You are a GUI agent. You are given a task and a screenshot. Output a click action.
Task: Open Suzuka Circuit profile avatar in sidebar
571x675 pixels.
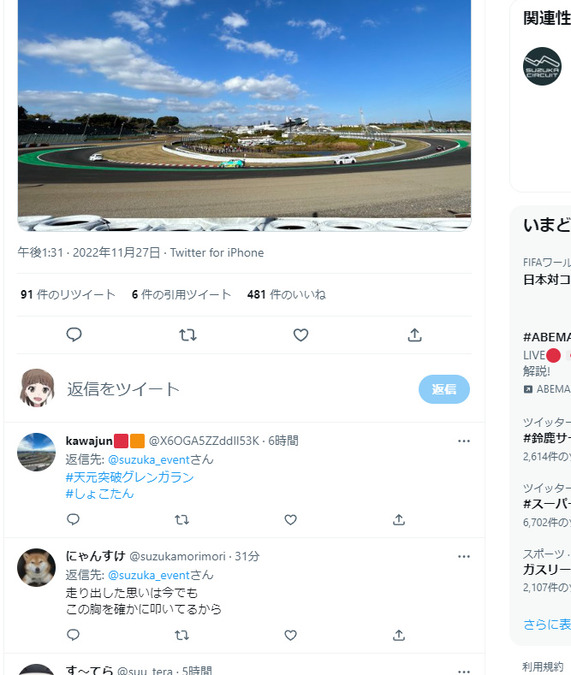[542, 66]
